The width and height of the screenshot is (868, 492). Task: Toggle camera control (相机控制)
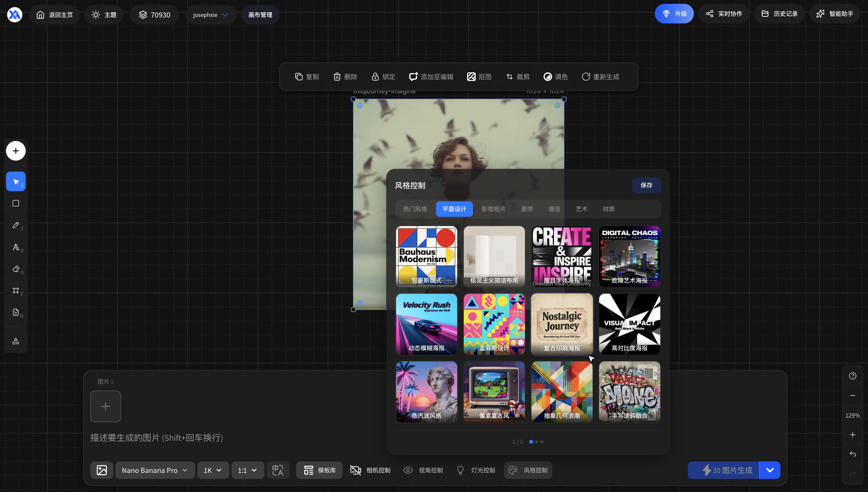370,470
